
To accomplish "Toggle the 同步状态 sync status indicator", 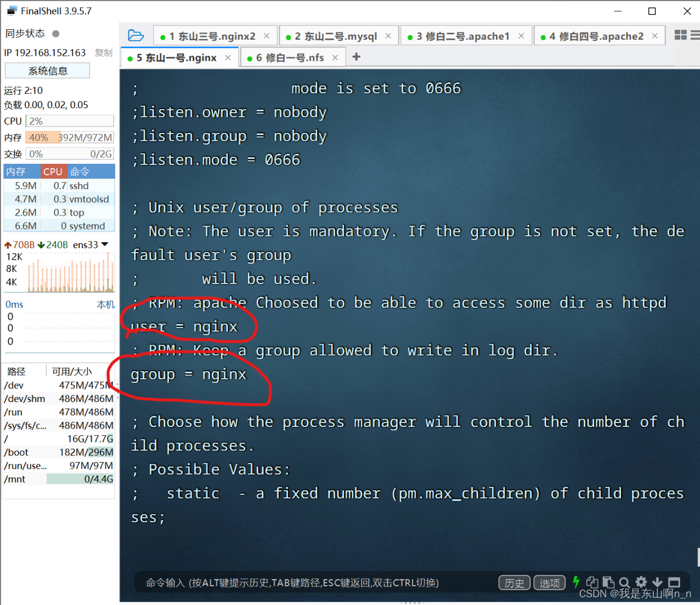I will point(56,33).
